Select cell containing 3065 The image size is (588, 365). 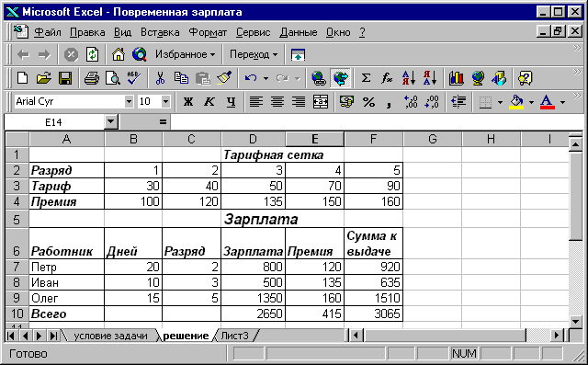(374, 314)
